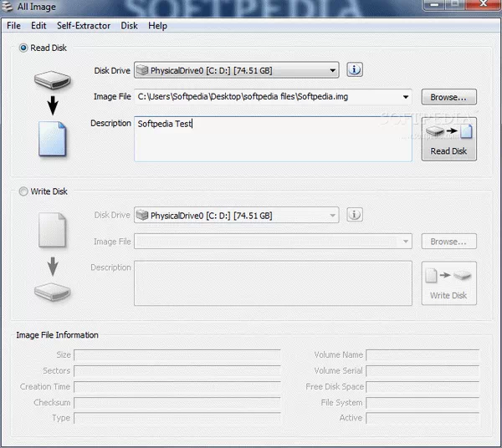
Task: Expand the Read Disk drive dropdown
Action: (x=333, y=70)
